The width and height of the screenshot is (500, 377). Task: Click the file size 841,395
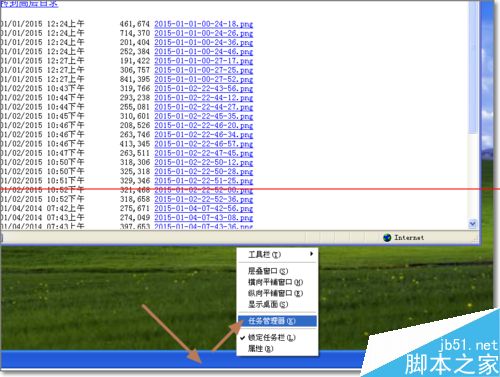click(x=135, y=79)
